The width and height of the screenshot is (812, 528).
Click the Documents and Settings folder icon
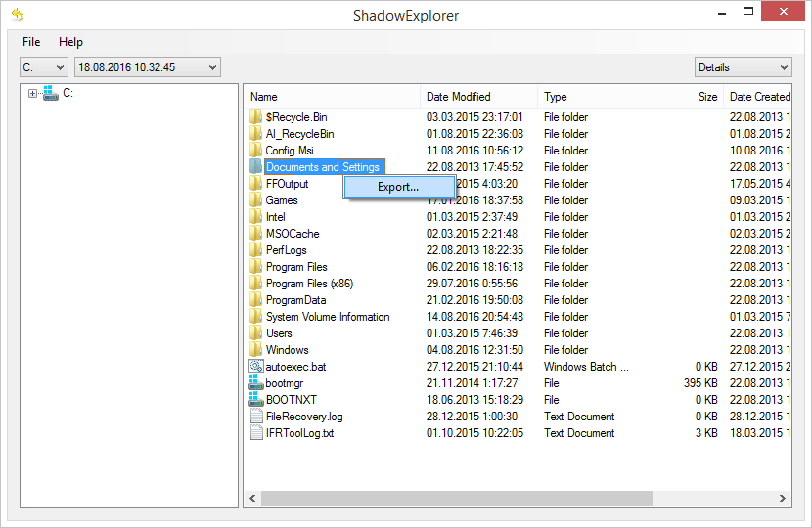tap(255, 166)
